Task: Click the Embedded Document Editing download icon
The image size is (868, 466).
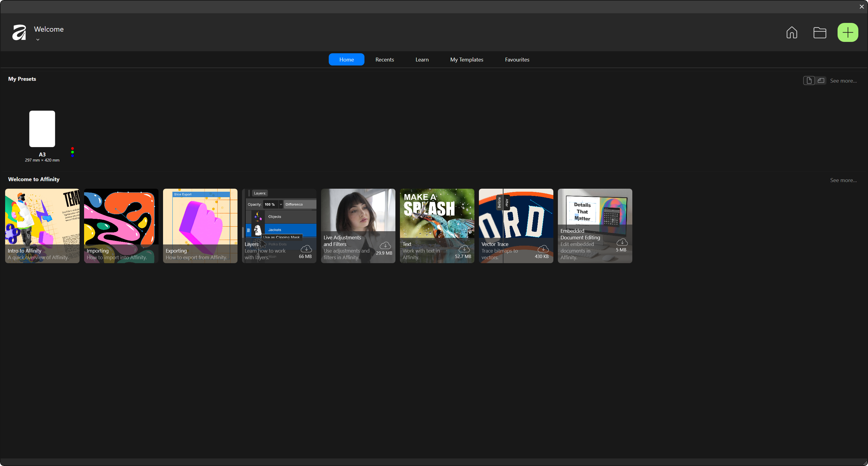Action: [x=622, y=242]
